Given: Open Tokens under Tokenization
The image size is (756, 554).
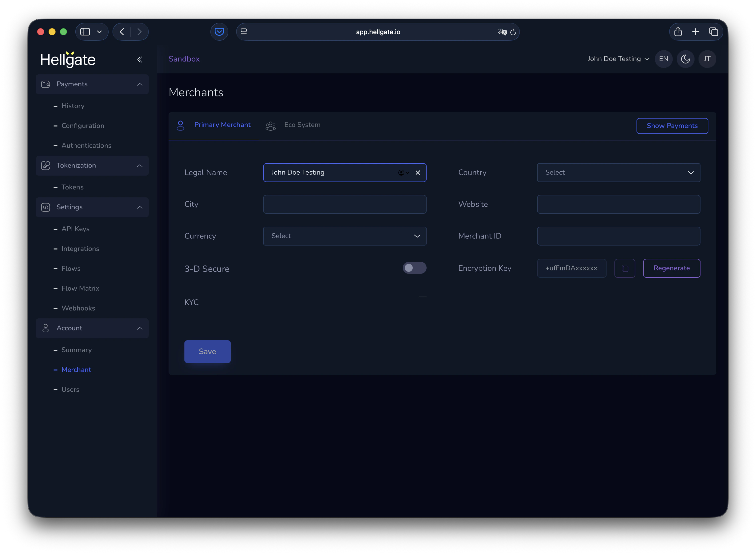Looking at the screenshot, I should (x=72, y=187).
